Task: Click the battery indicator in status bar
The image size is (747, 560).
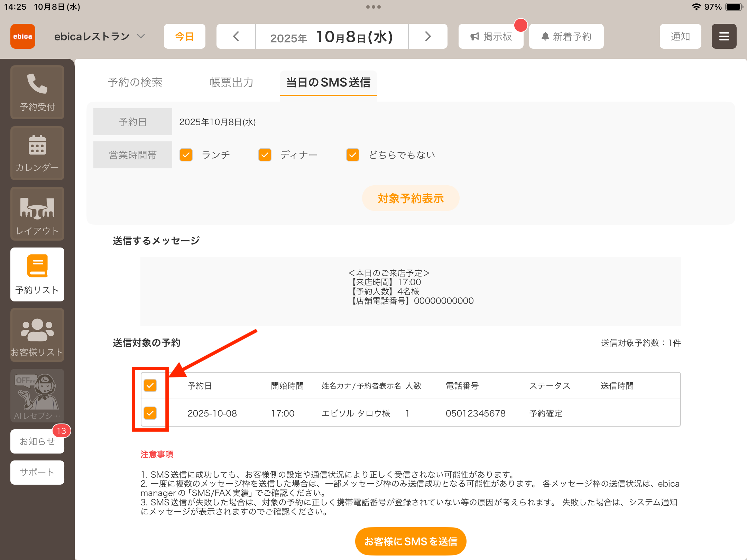Action: 734,7
